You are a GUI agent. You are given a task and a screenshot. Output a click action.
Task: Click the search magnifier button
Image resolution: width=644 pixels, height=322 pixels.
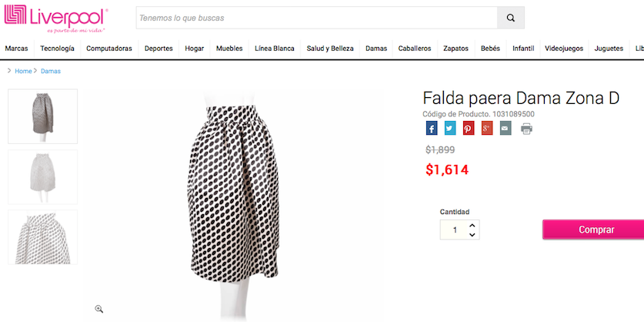click(x=511, y=18)
